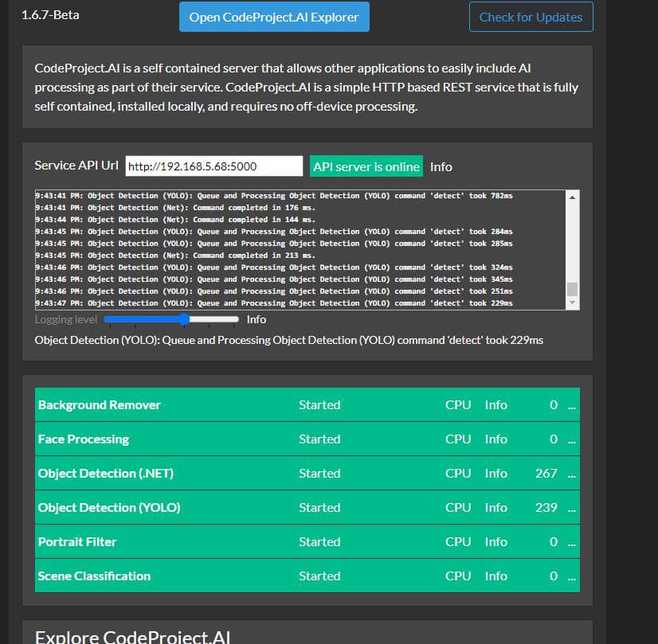Click CPU label in Object Detection (.NET) row
Viewport: 658px width, 644px height.
[x=458, y=474]
